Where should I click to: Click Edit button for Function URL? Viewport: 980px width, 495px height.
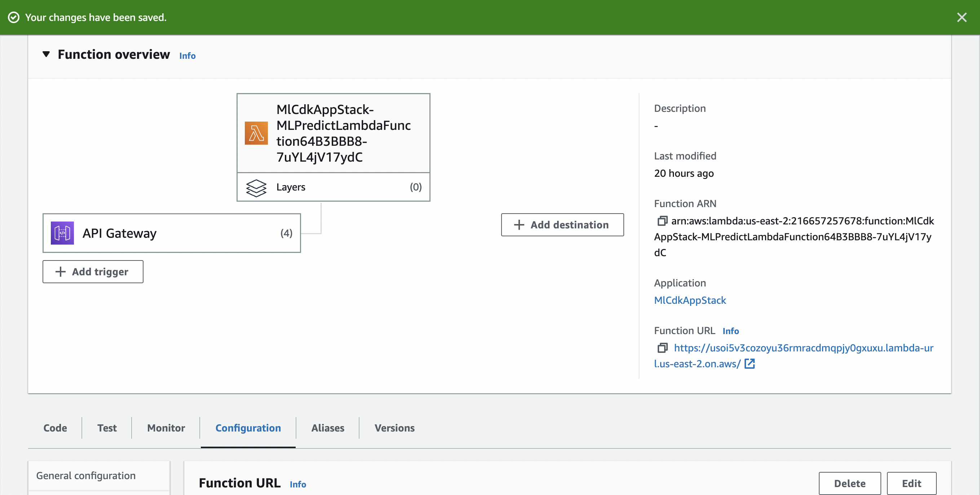pyautogui.click(x=911, y=483)
